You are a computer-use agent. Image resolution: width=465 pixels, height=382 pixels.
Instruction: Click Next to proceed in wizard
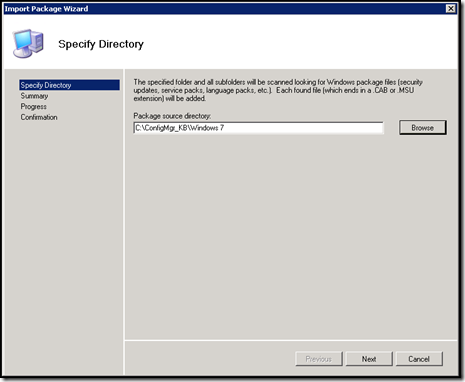(369, 359)
